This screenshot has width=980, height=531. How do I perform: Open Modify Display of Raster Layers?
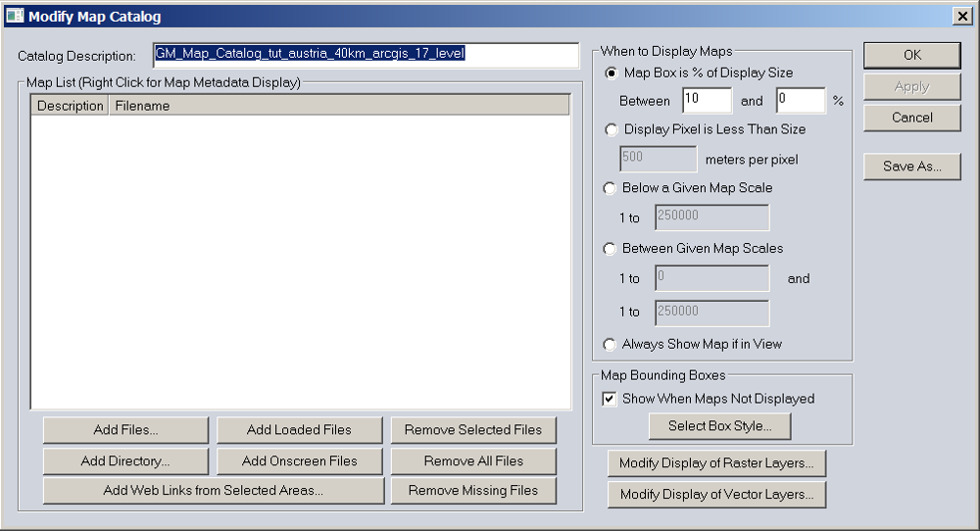pos(716,463)
